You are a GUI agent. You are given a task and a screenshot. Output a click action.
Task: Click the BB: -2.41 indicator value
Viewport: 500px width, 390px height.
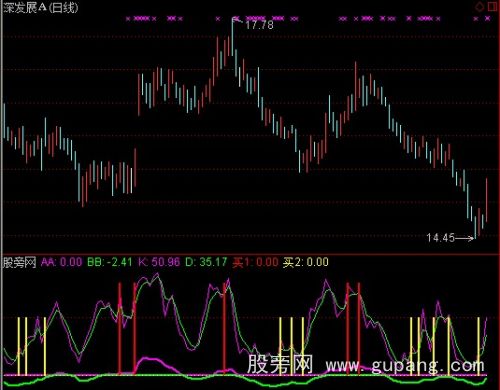(110, 262)
